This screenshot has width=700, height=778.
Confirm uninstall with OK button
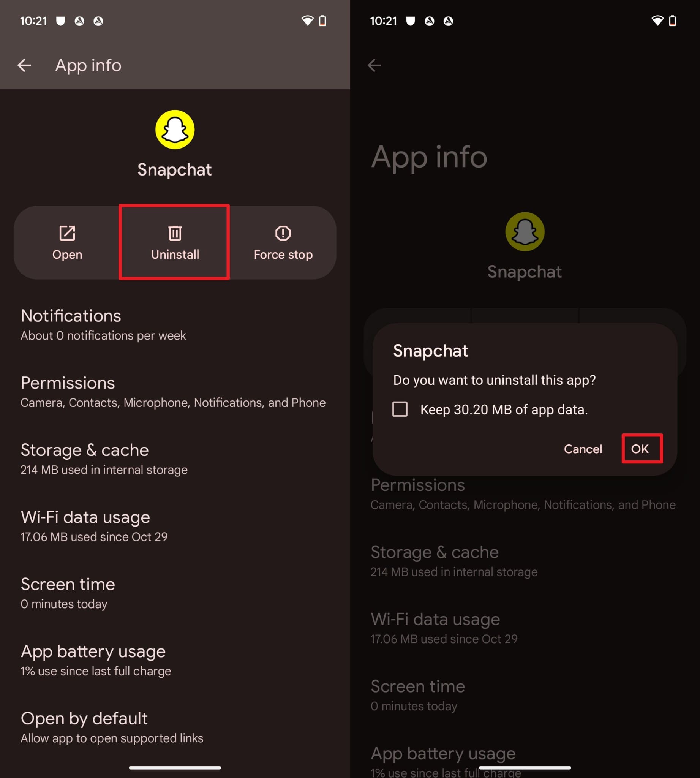(x=642, y=449)
